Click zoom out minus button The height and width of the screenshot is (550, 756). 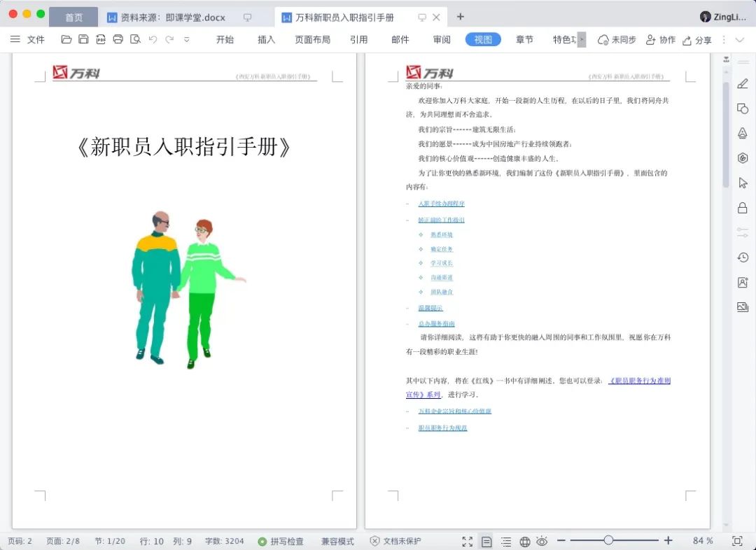click(x=561, y=541)
